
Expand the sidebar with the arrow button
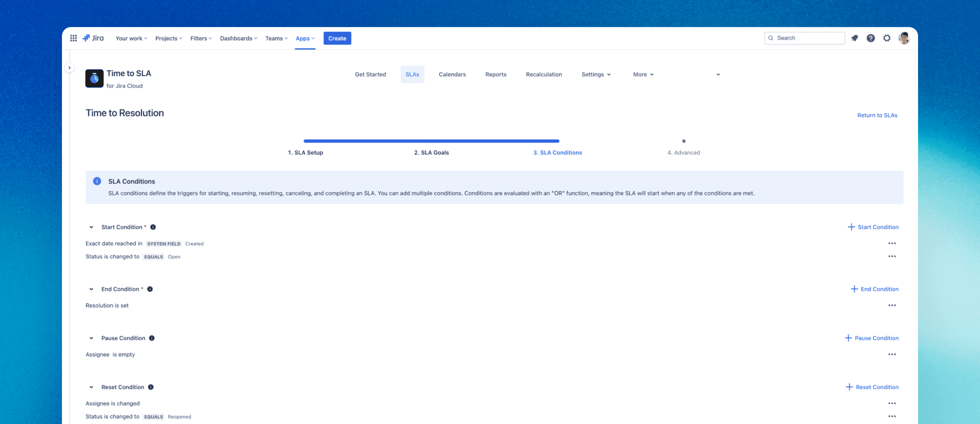coord(69,68)
